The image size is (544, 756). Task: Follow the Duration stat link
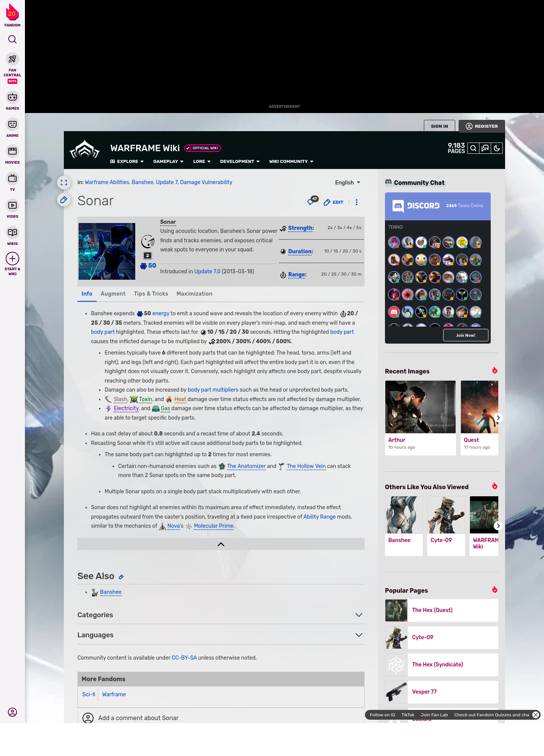tap(301, 251)
